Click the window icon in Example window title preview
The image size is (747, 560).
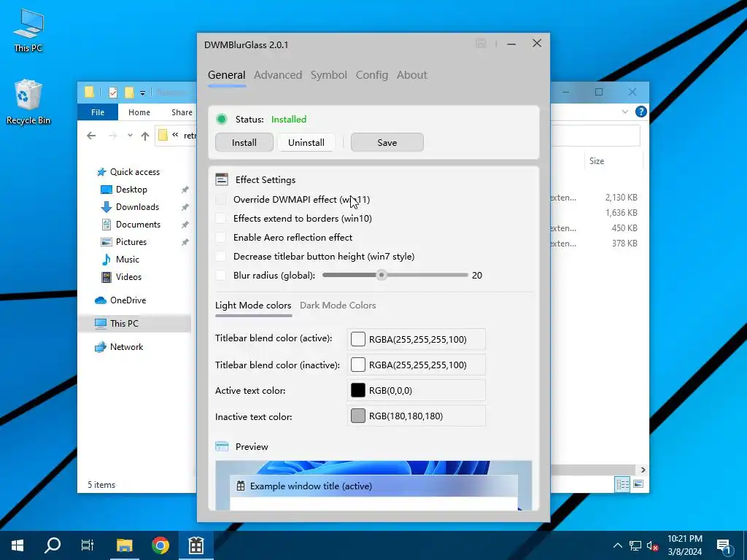coord(241,486)
